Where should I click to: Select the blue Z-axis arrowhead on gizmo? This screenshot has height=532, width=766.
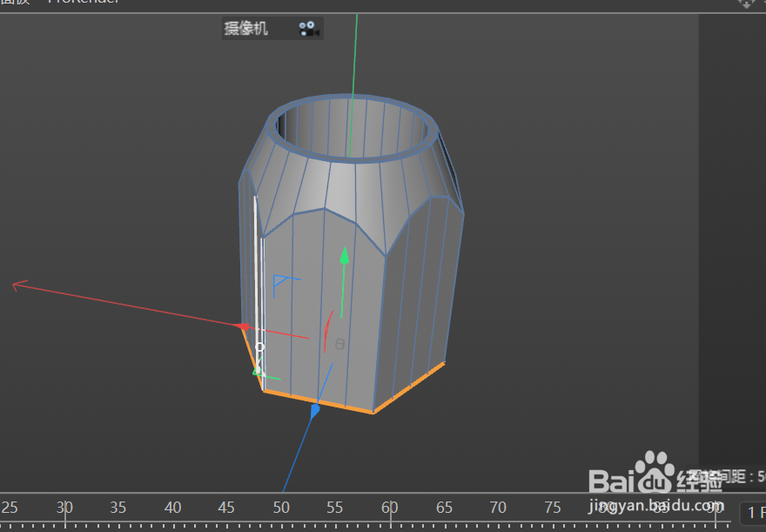(x=314, y=411)
